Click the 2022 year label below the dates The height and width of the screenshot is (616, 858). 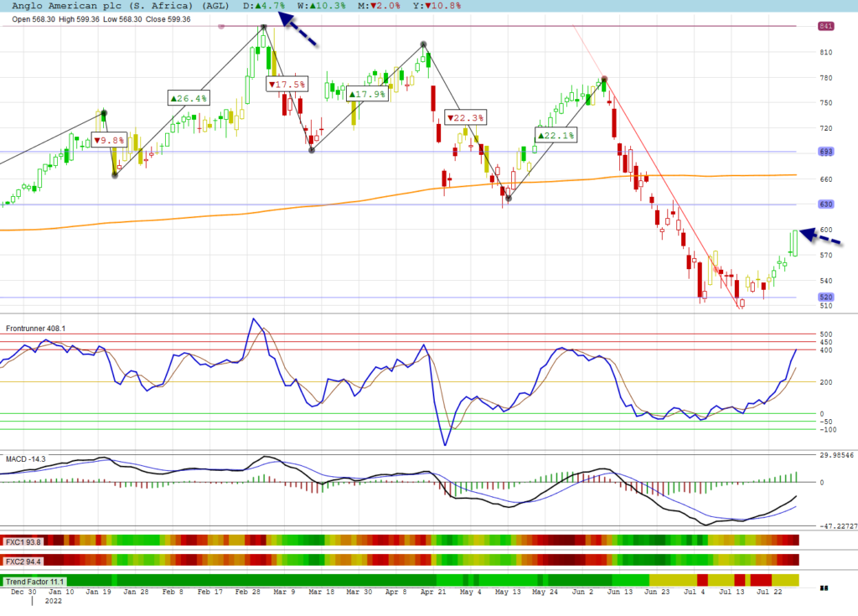click(x=53, y=601)
